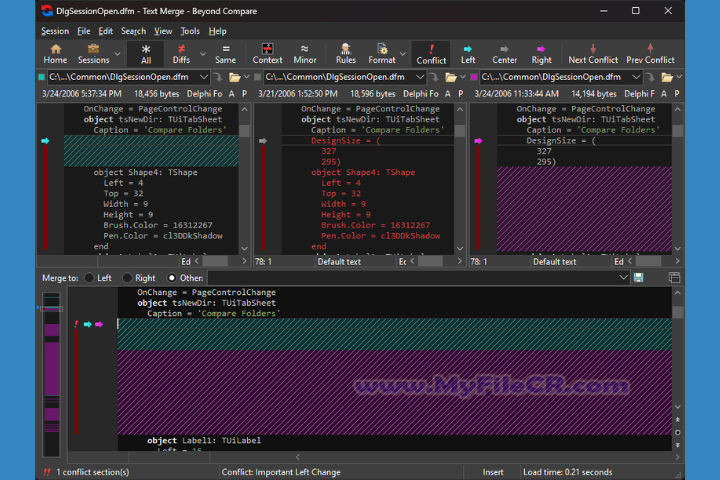Click the open folder icon for right file
Screen dimensions: 720x480
click(667, 77)
